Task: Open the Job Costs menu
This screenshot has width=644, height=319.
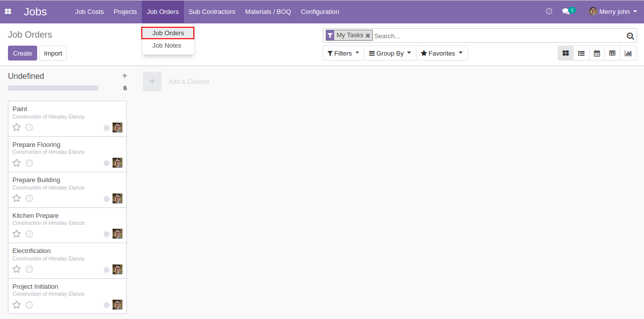Action: point(89,11)
